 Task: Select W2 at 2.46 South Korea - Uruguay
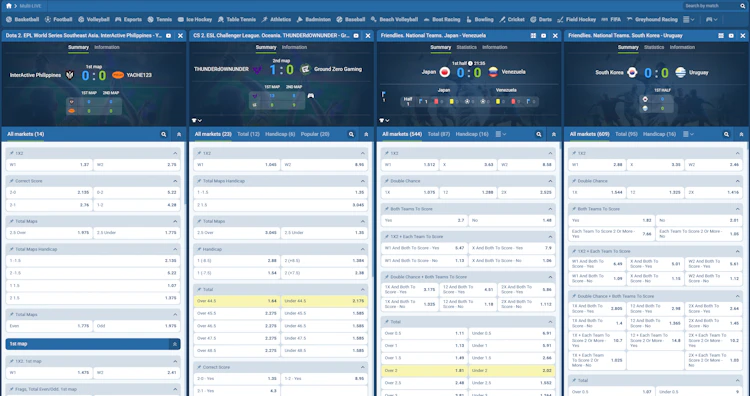[714, 165]
